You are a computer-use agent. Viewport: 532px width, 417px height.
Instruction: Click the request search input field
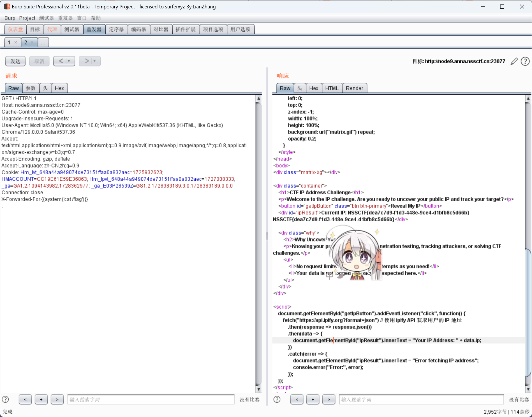pos(151,400)
